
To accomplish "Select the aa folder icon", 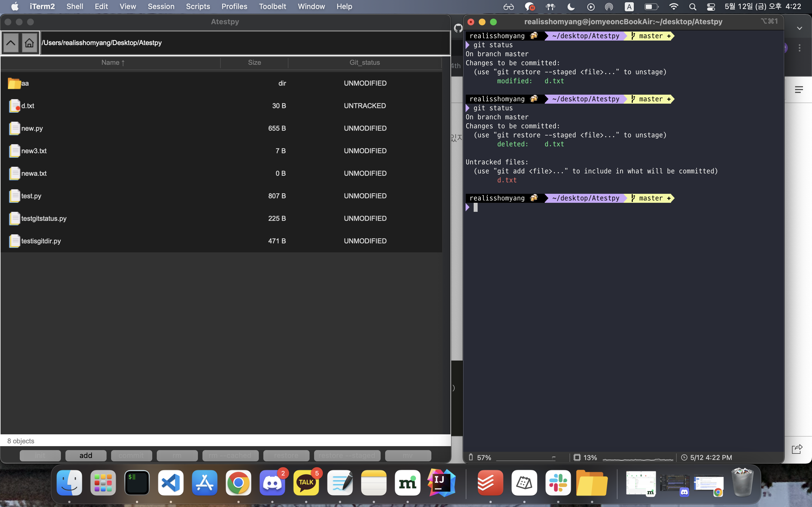I will [x=14, y=83].
